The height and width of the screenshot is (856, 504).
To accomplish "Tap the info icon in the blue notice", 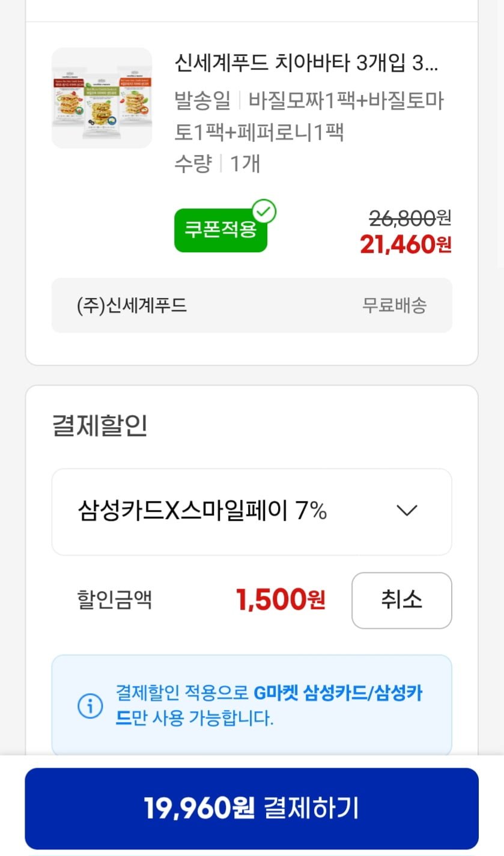I will pyautogui.click(x=90, y=706).
